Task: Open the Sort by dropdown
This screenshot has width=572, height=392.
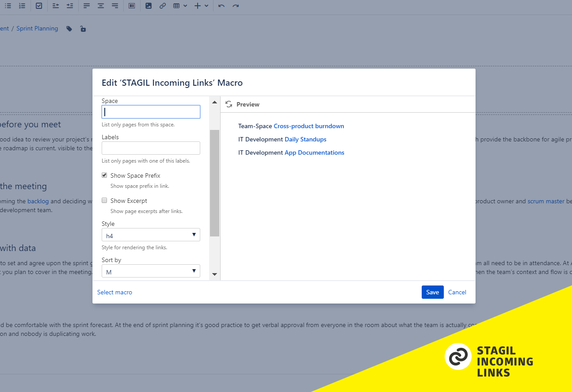Action: tap(151, 271)
